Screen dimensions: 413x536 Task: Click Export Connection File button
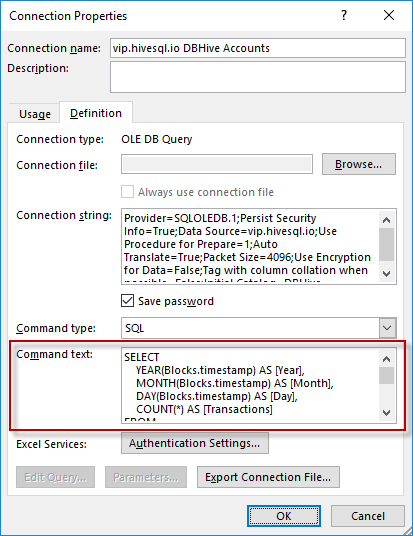268,477
